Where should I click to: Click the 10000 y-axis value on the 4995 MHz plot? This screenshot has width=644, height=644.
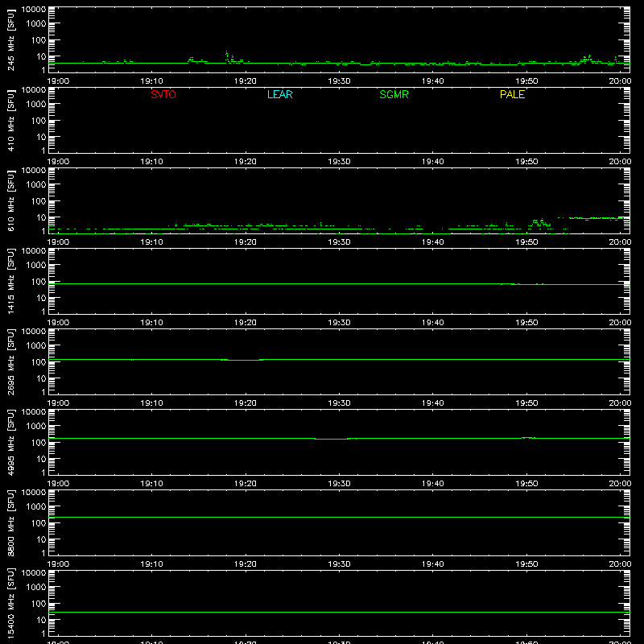point(34,412)
